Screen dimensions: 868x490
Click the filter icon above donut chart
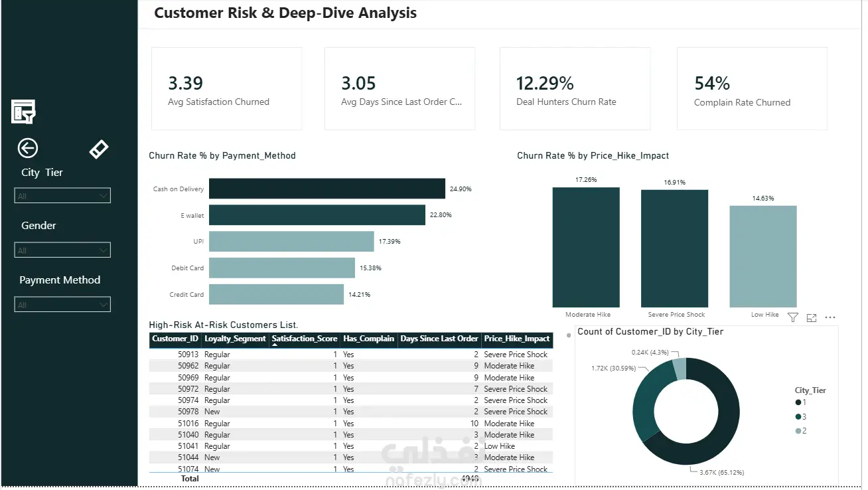point(792,318)
